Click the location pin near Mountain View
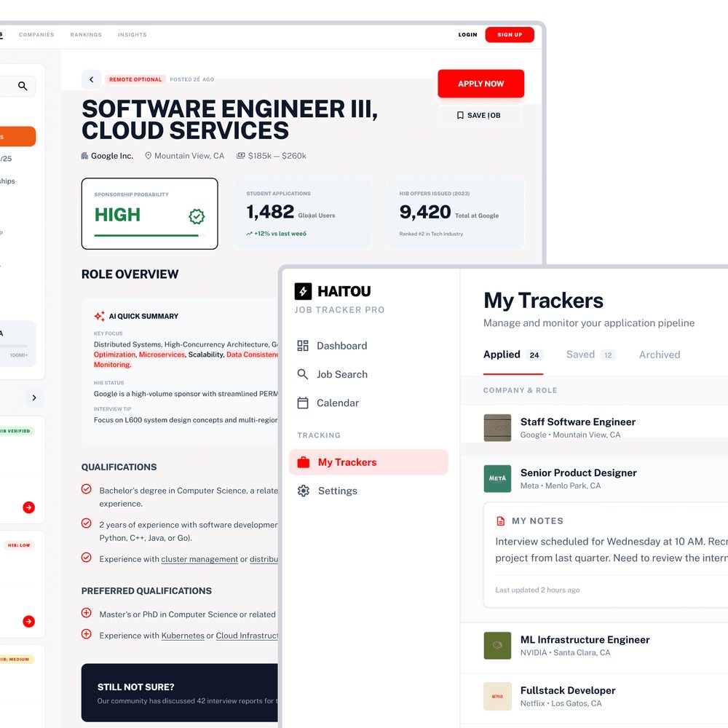The image size is (728, 728). click(x=148, y=156)
